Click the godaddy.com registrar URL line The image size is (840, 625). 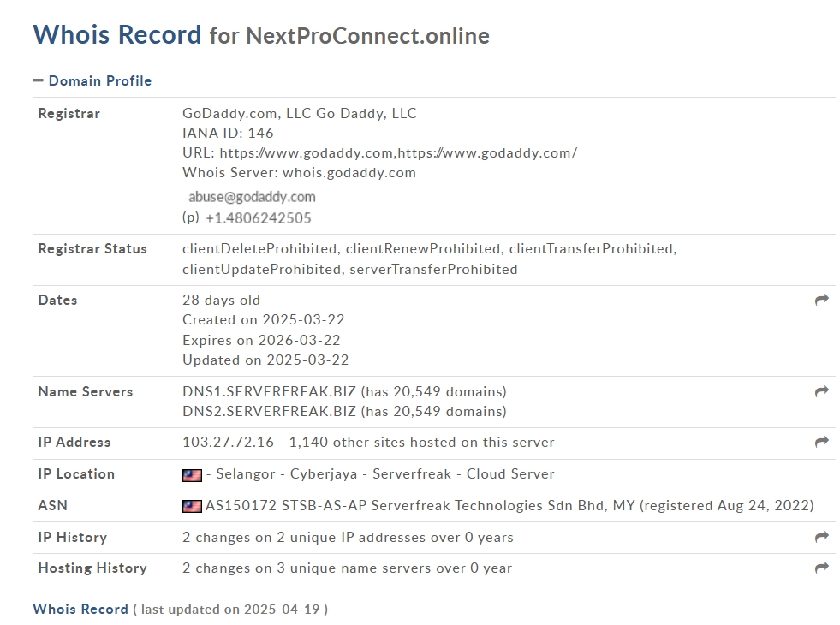point(380,153)
